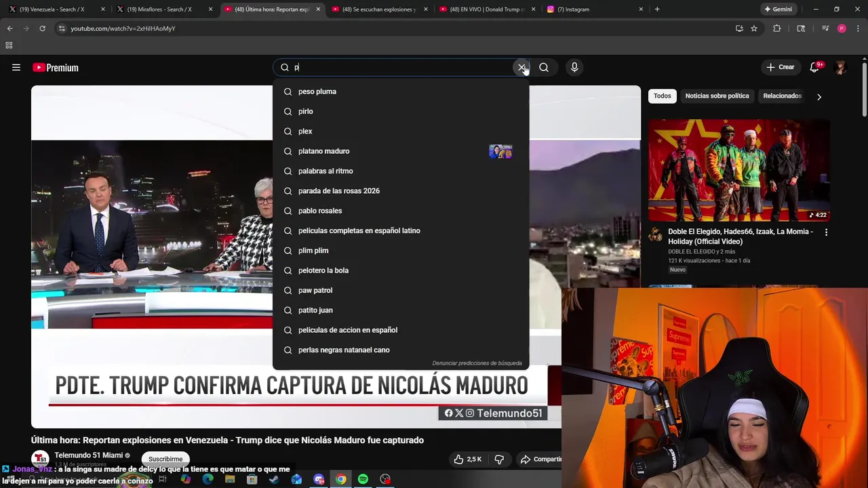
Task: Choose suggestion "peso pluma"
Action: coord(401,91)
